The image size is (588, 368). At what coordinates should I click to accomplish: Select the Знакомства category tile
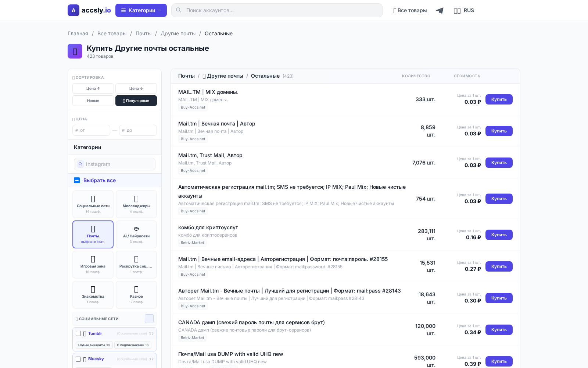(93, 295)
